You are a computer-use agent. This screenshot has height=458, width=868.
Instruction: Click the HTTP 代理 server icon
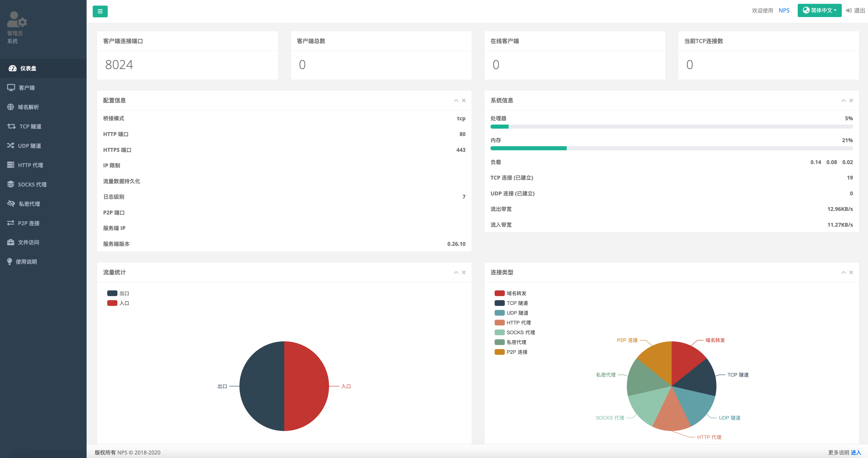coord(11,165)
